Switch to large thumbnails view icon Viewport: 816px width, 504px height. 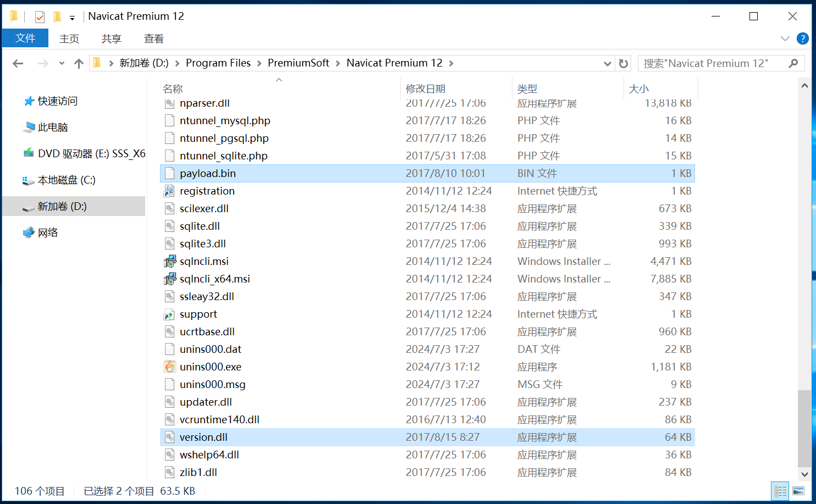coord(798,491)
